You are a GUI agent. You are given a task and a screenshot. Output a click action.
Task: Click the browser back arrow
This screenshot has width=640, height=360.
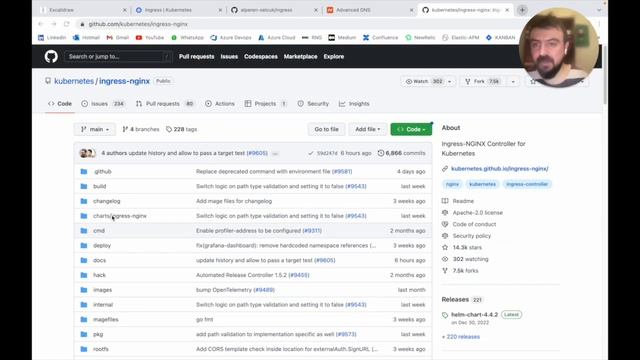point(41,24)
